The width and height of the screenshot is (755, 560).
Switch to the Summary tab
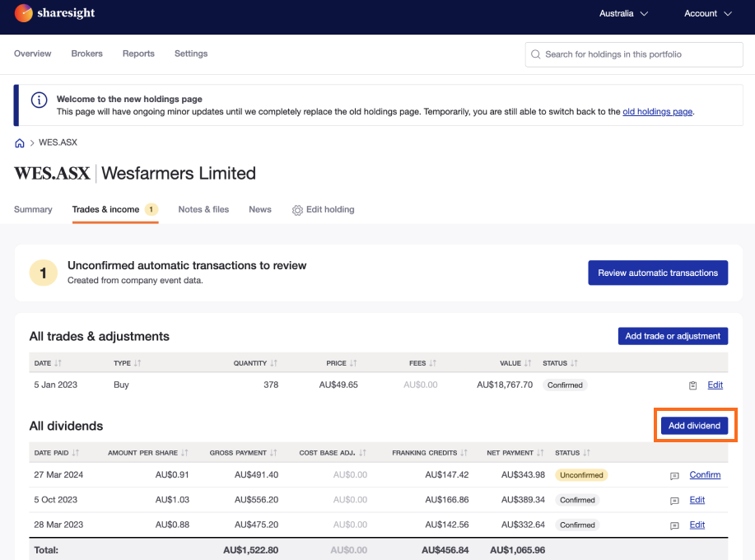coord(33,209)
